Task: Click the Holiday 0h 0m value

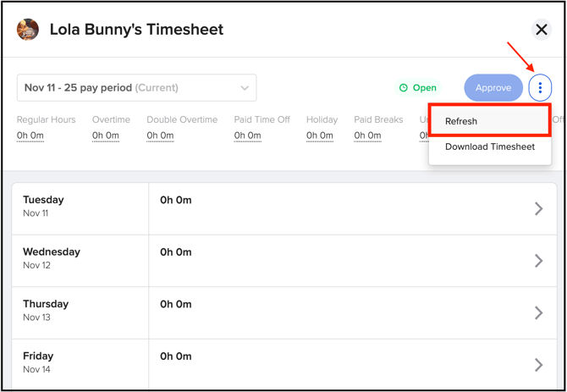Action: point(320,135)
